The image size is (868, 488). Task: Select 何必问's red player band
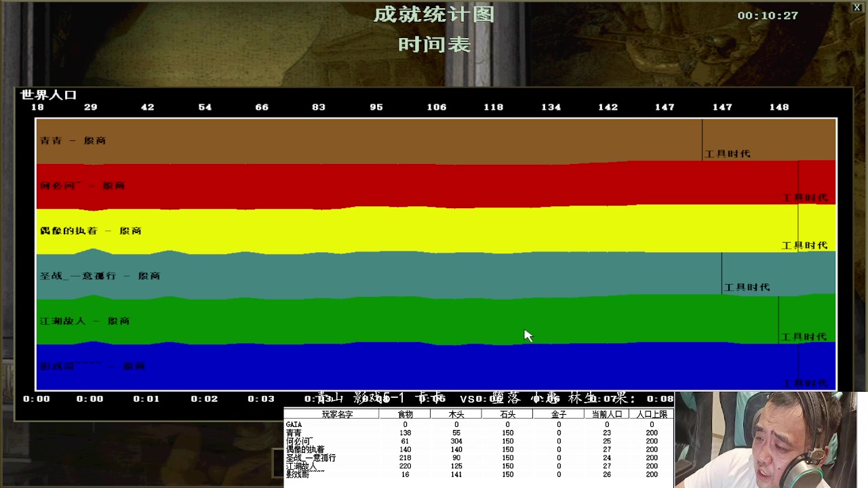point(271,184)
